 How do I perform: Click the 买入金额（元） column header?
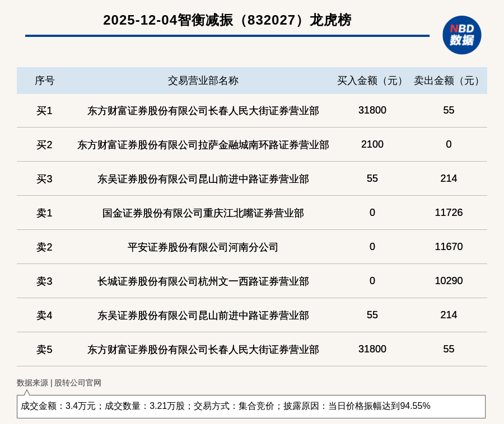coord(372,81)
